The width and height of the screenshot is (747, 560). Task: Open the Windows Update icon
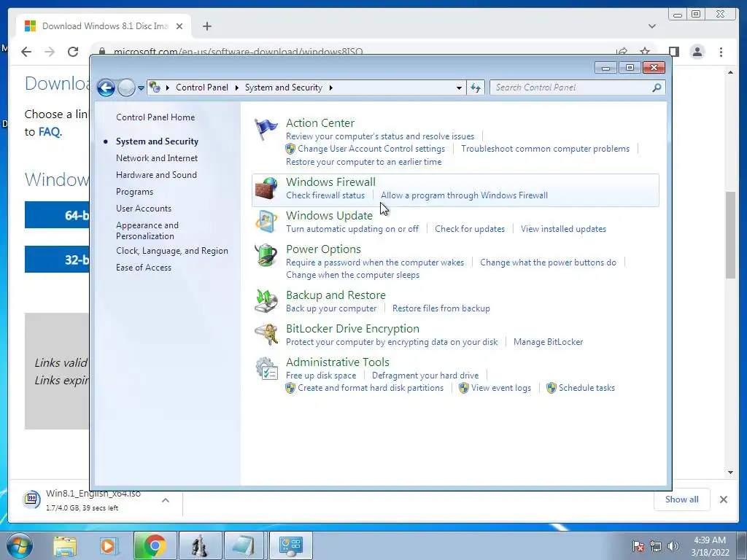266,222
